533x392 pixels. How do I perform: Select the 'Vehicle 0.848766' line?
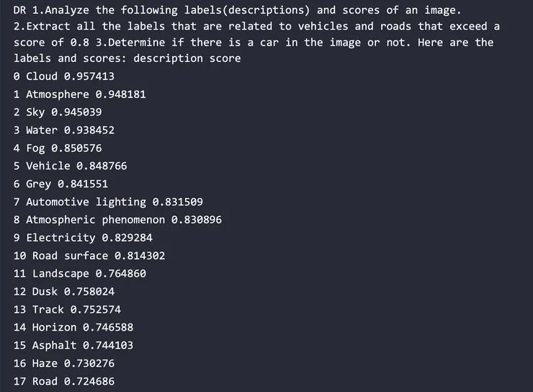71,166
